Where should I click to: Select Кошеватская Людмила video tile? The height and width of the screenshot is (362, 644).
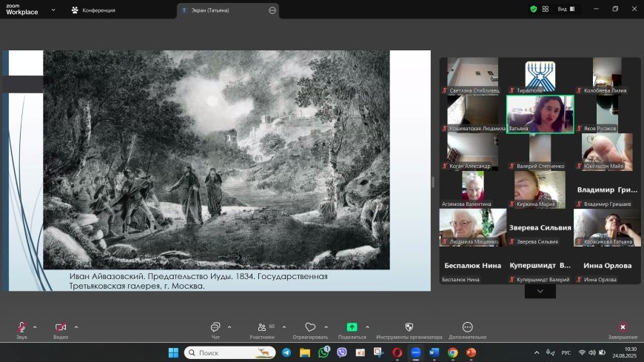tap(473, 114)
